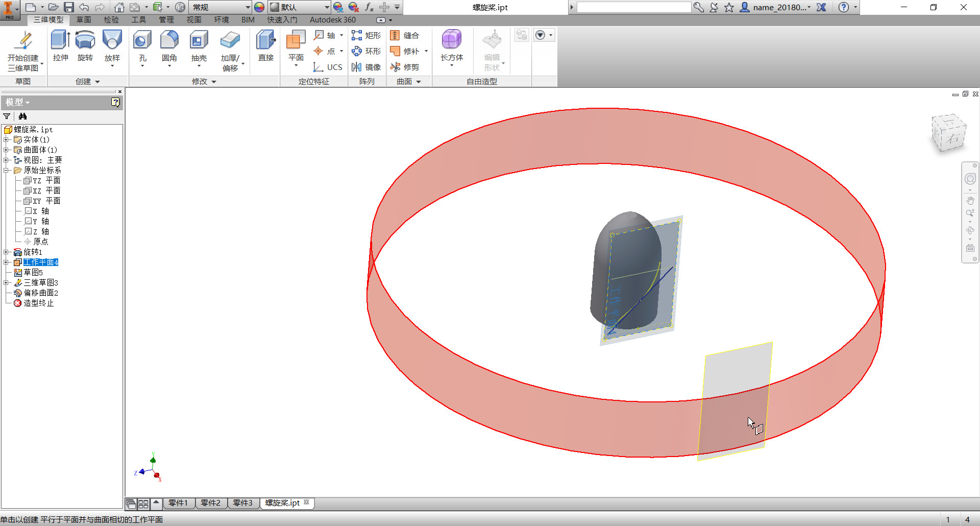The image size is (980, 526).
Task: Select 偏移曲面2 in the model tree
Action: pos(41,293)
